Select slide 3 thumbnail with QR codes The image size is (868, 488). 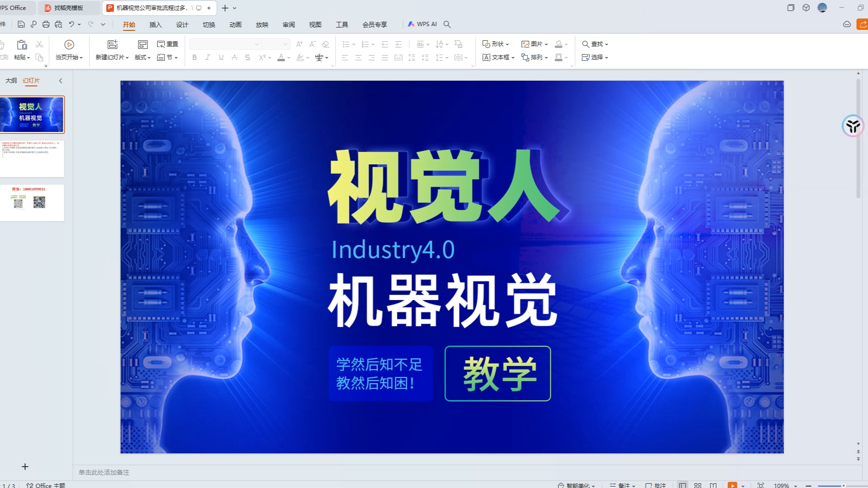[x=32, y=203]
